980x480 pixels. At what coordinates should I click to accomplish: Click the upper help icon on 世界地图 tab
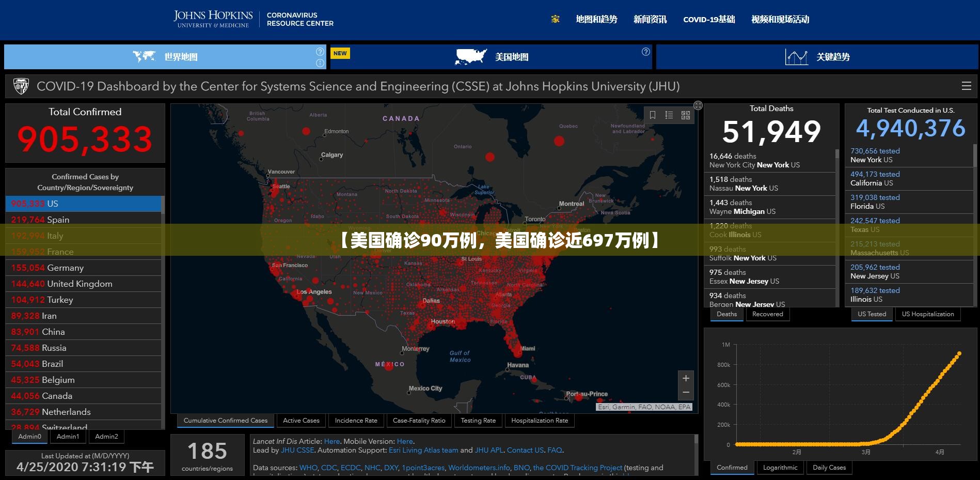(x=320, y=52)
